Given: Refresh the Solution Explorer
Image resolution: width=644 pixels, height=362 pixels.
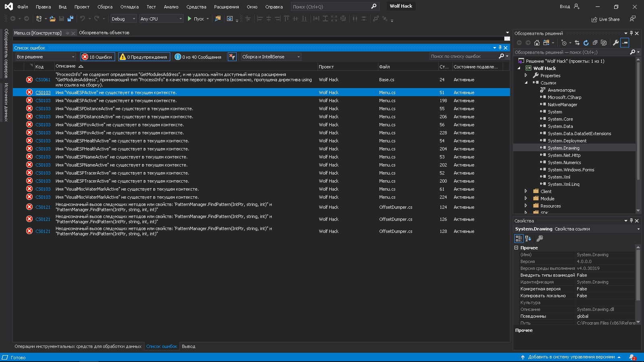Looking at the screenshot, I should pos(586,43).
